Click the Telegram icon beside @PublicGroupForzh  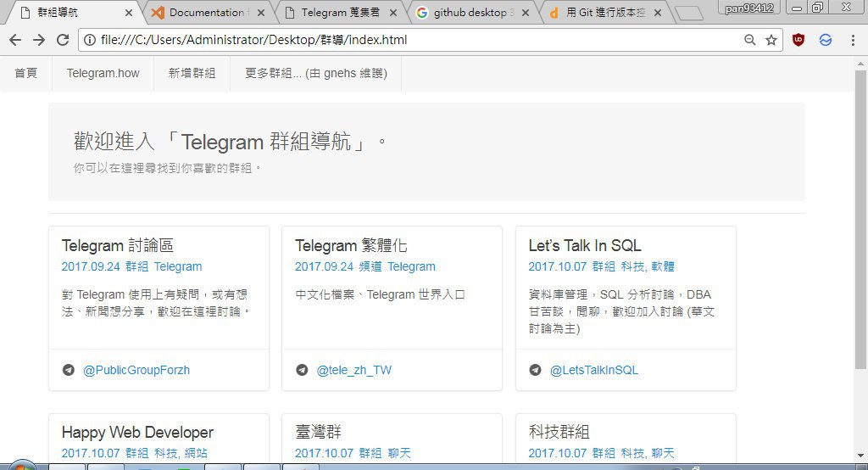pos(68,370)
